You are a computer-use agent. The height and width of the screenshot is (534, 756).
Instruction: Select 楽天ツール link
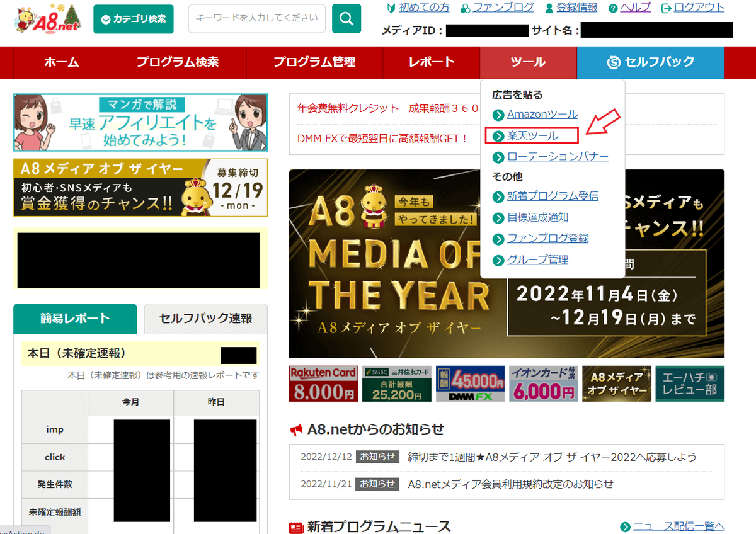click(533, 135)
